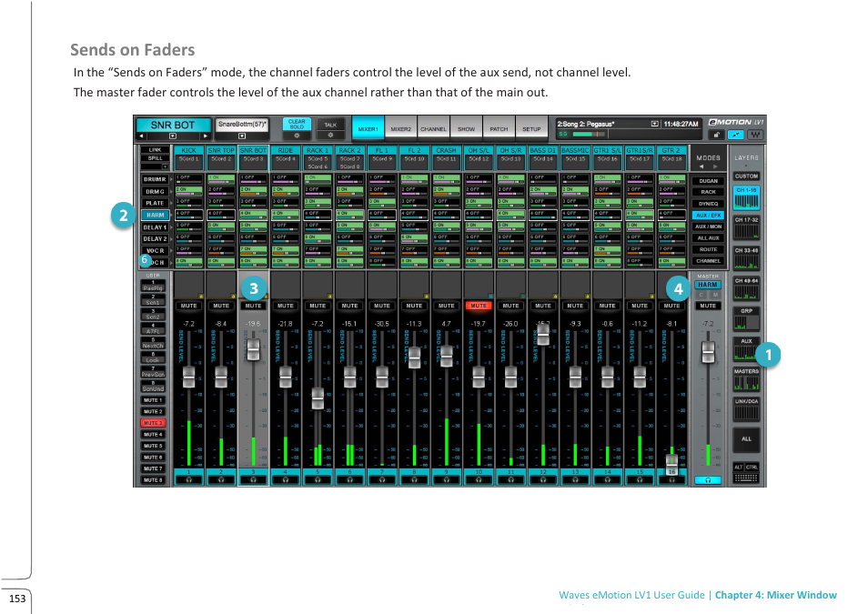Open channel selection dropdown under SNR BOT

pos(173,136)
